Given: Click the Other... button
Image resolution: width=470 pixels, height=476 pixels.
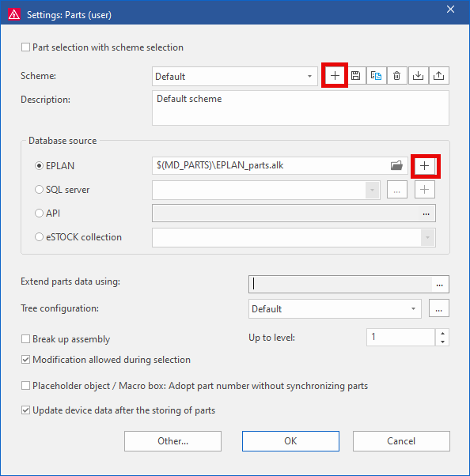Looking at the screenshot, I should [x=172, y=441].
